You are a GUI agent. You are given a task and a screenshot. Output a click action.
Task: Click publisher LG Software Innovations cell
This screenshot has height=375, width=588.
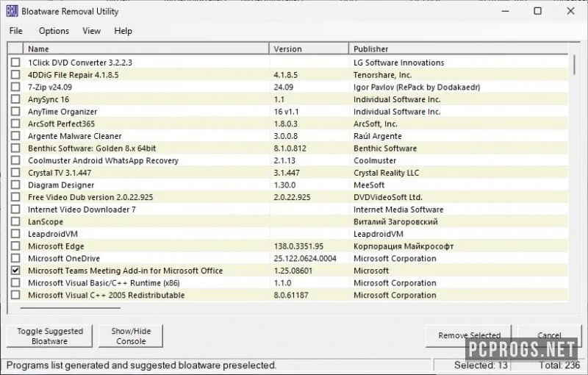pos(398,63)
